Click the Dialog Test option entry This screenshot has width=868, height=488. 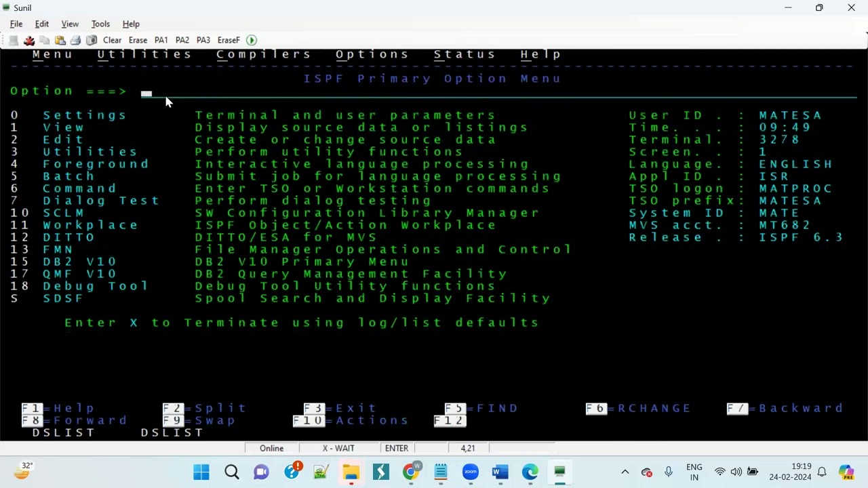[101, 201]
